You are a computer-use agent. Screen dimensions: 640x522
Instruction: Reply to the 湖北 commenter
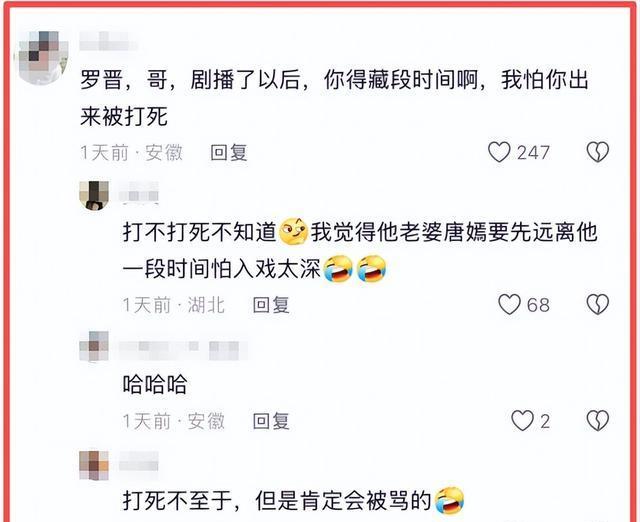click(271, 305)
